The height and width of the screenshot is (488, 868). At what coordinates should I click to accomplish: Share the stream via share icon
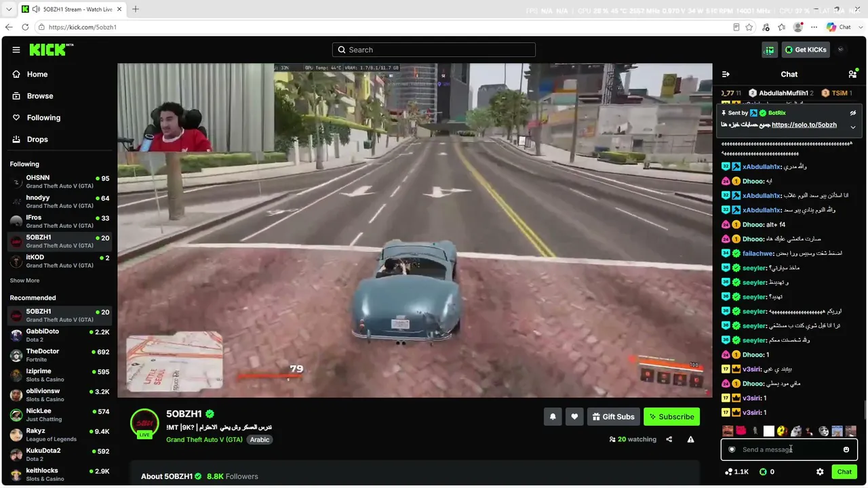[x=669, y=439]
